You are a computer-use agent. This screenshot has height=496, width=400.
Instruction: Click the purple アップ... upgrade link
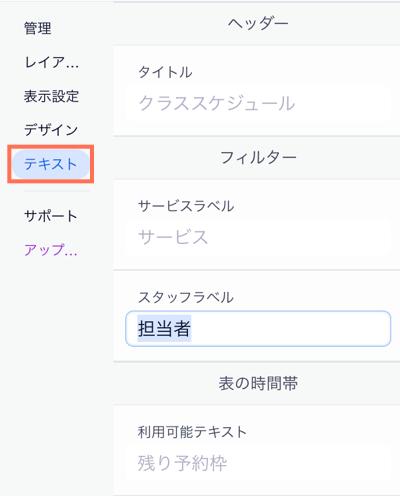tap(51, 250)
